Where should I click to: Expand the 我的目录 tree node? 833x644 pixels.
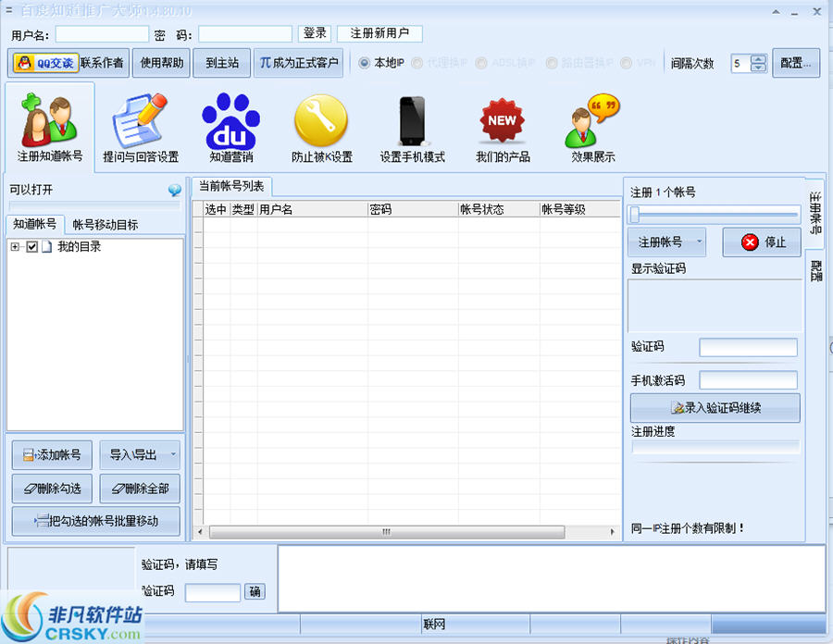[x=15, y=247]
